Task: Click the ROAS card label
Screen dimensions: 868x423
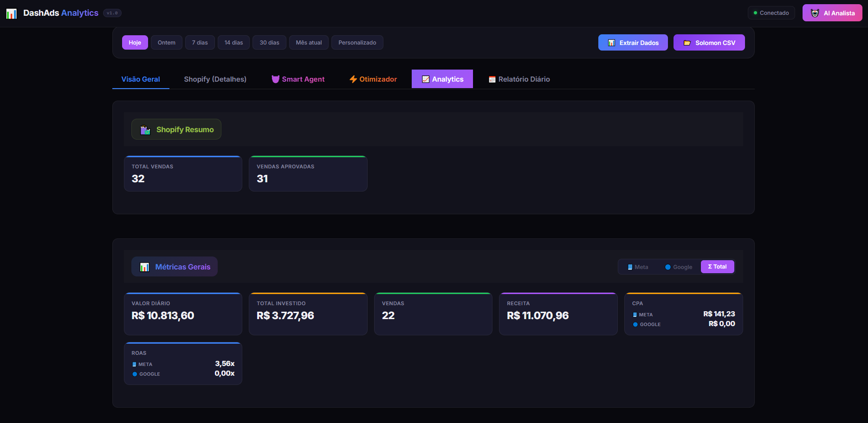Action: point(139,353)
